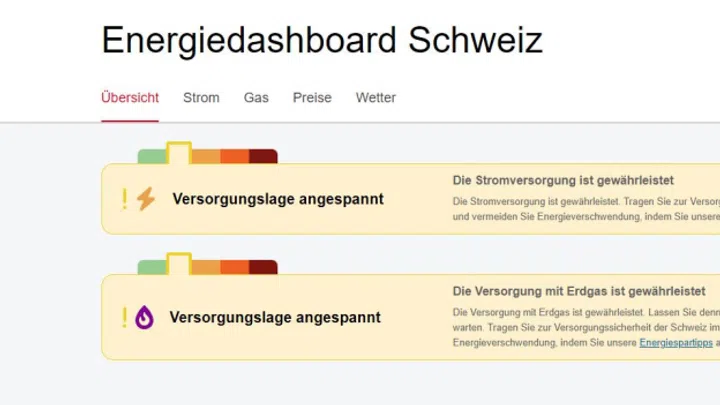The width and height of the screenshot is (720, 405).
Task: Click the Energiedashboard Schweiz page title
Action: (322, 40)
